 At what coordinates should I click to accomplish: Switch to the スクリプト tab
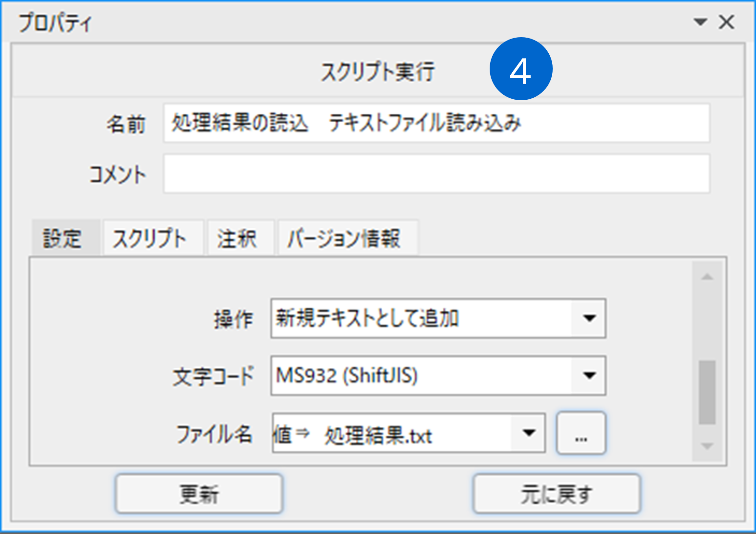click(x=152, y=238)
